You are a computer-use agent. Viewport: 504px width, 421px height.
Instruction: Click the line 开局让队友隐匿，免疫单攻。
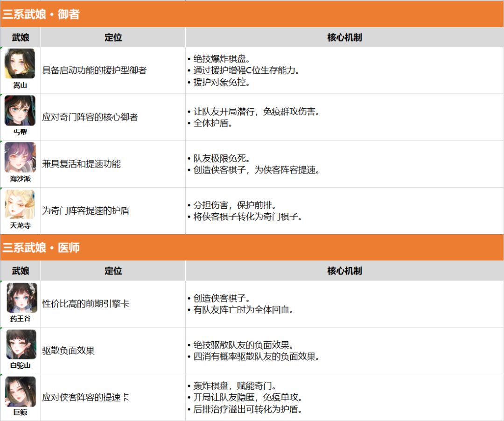[245, 398]
